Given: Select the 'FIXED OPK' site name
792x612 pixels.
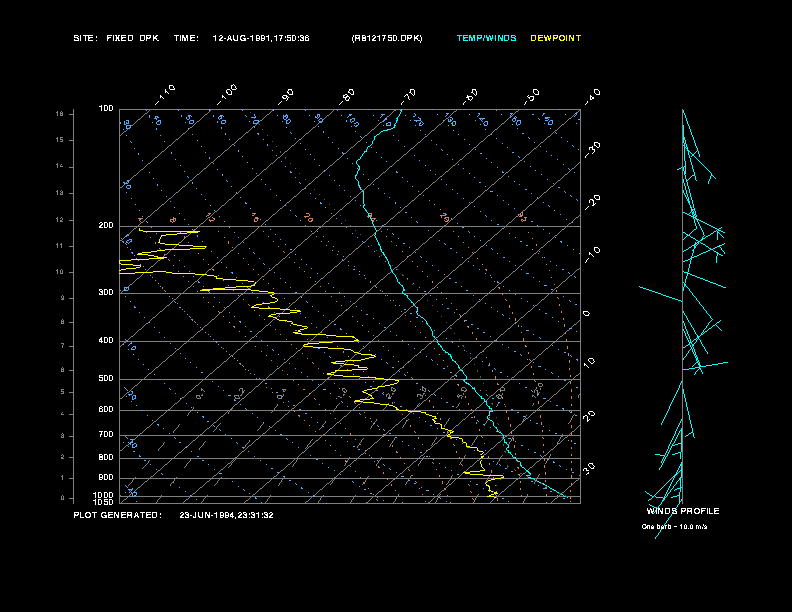Looking at the screenshot, I should click(132, 38).
